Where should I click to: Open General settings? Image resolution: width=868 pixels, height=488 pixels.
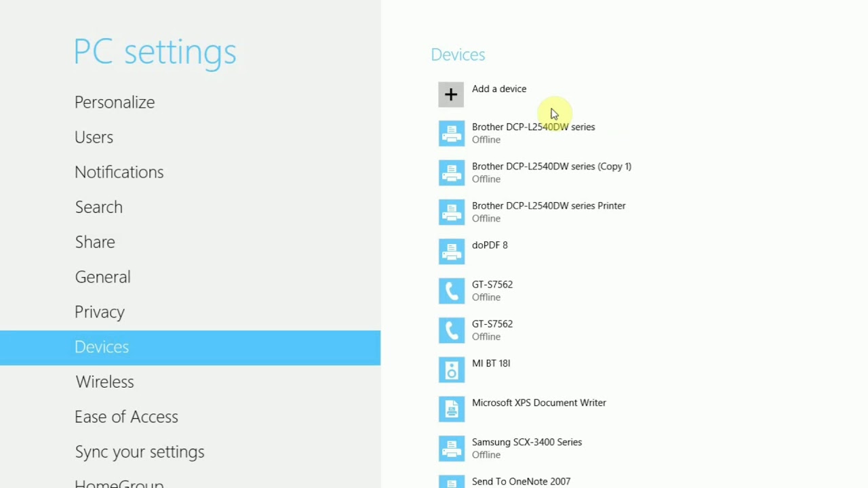pyautogui.click(x=102, y=277)
